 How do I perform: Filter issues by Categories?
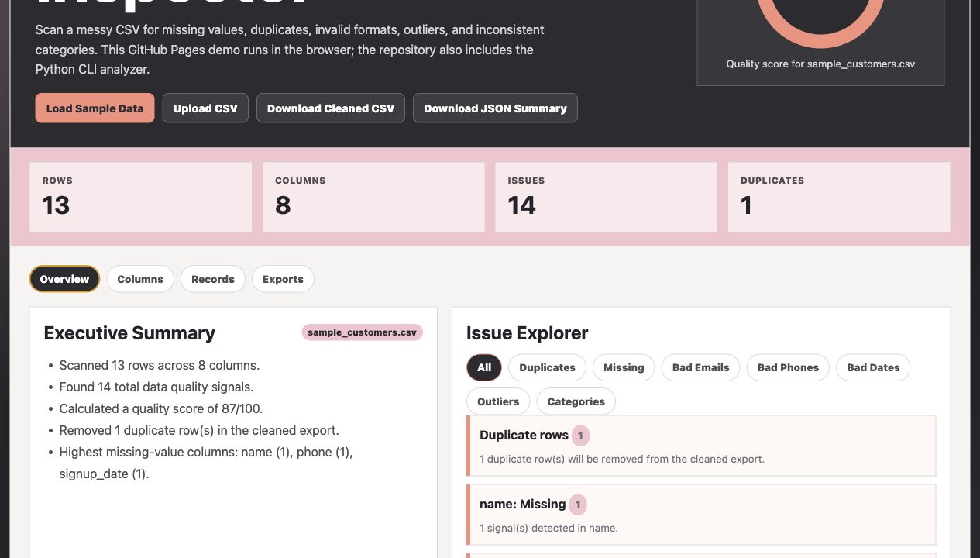pyautogui.click(x=576, y=401)
